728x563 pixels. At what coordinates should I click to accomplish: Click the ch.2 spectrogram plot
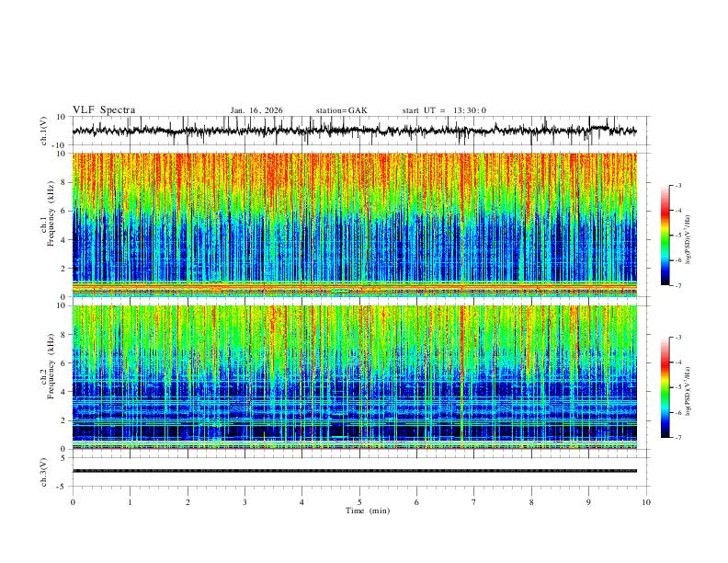(x=355, y=377)
